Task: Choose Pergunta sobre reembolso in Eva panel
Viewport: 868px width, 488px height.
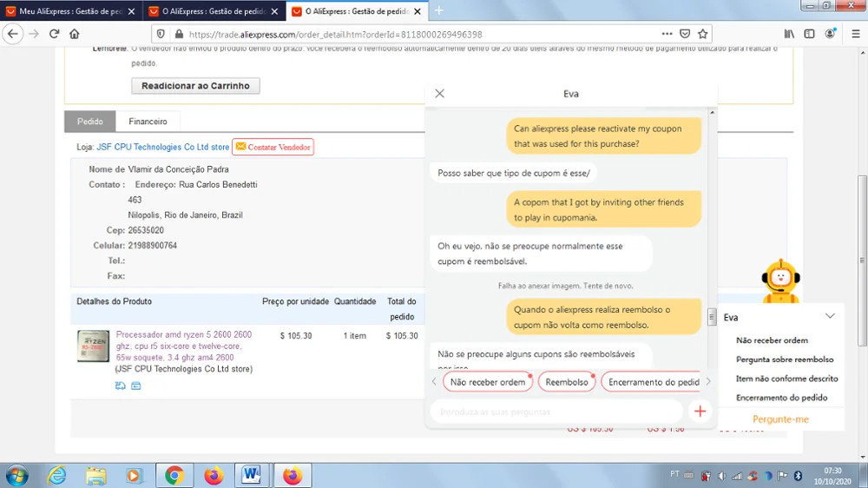Action: (785, 359)
